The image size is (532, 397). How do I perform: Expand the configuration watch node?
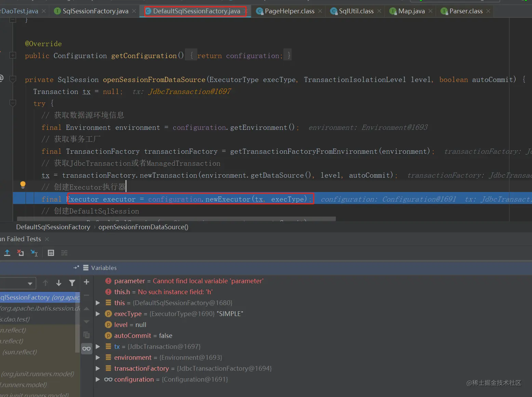click(x=98, y=379)
